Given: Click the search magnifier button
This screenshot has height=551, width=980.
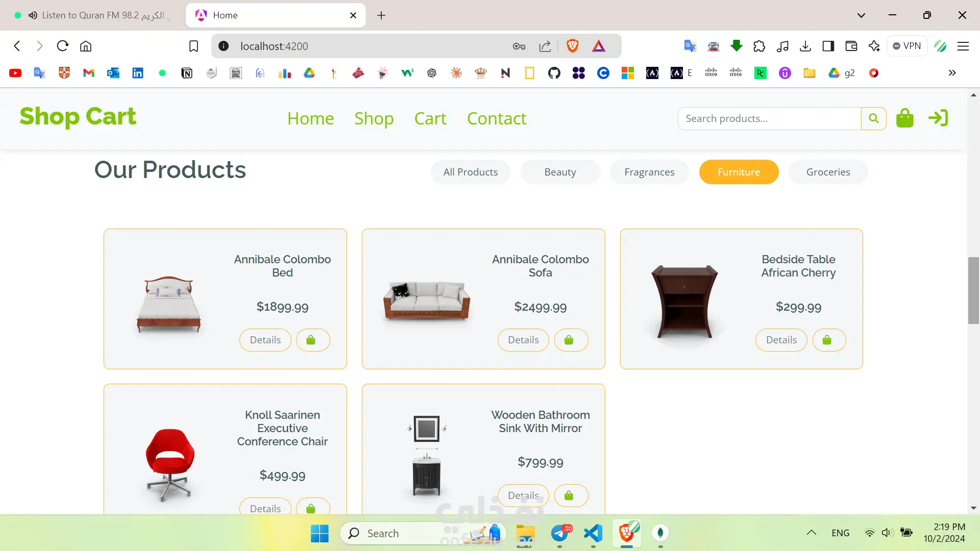Looking at the screenshot, I should [x=873, y=118].
